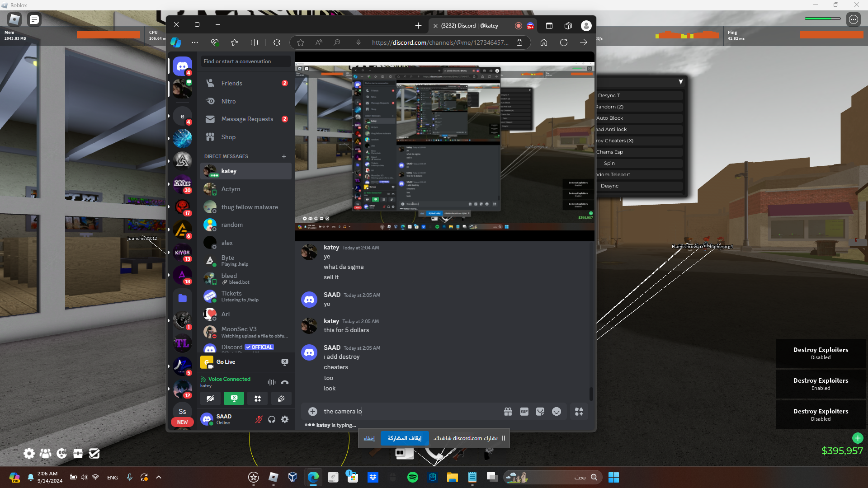Open Message Requests

tap(246, 119)
